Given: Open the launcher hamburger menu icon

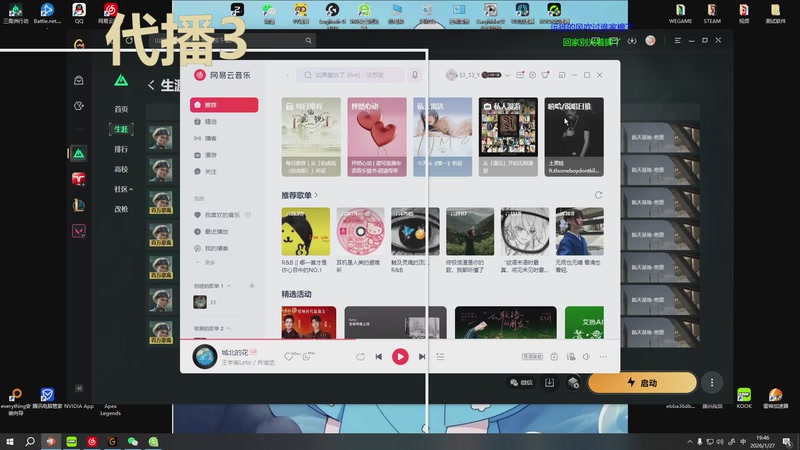Looking at the screenshot, I should tap(678, 40).
